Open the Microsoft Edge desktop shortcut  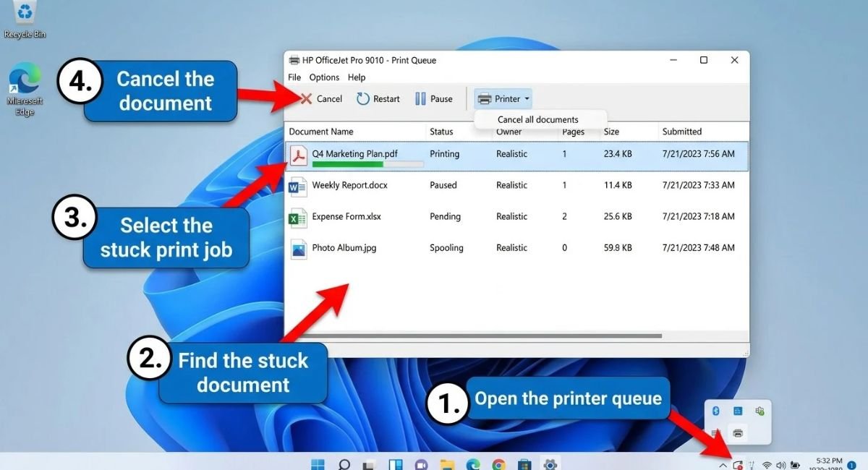pos(25,90)
